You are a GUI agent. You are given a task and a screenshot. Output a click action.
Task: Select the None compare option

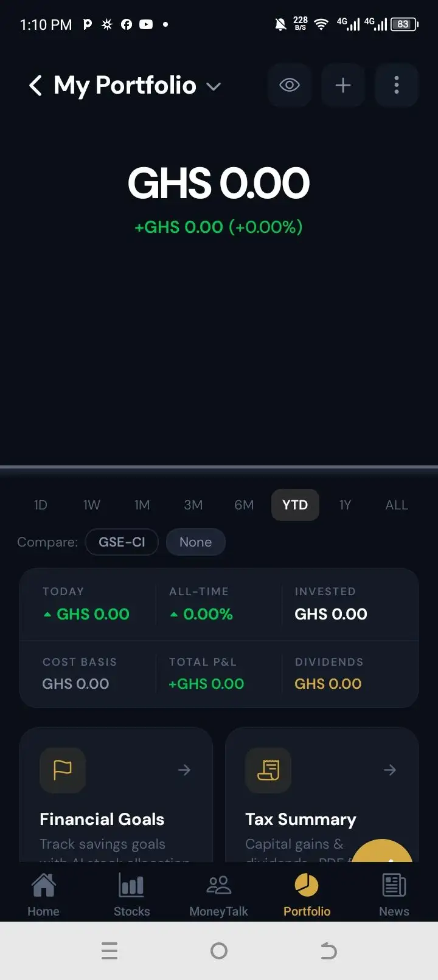click(x=195, y=542)
